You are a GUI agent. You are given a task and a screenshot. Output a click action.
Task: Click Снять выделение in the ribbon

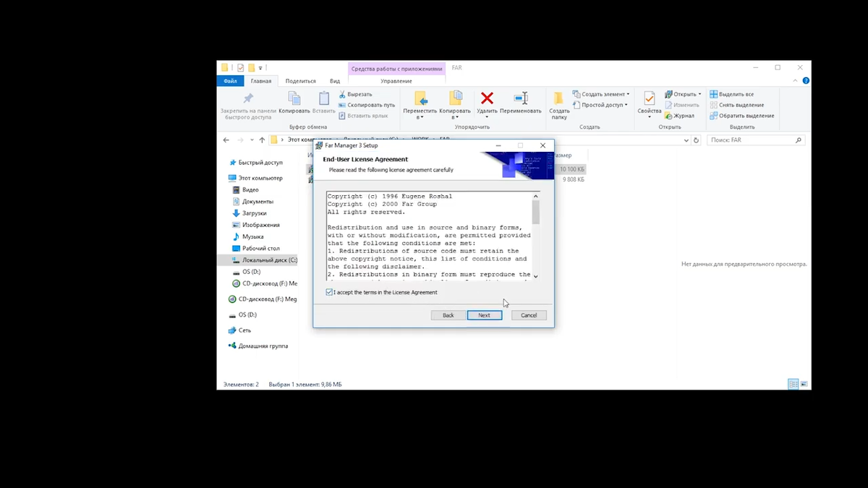(x=736, y=105)
